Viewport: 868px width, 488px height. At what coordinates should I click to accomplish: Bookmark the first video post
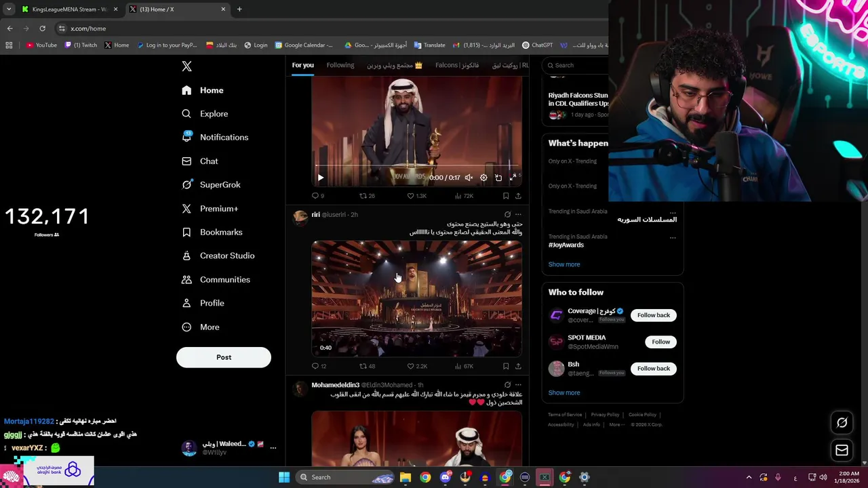(x=506, y=196)
